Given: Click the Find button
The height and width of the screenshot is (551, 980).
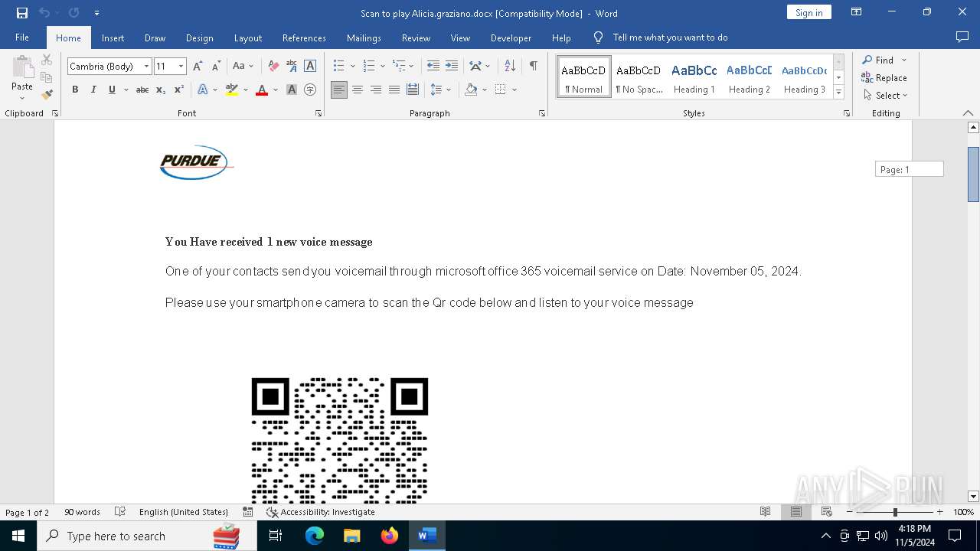Looking at the screenshot, I should tap(878, 60).
